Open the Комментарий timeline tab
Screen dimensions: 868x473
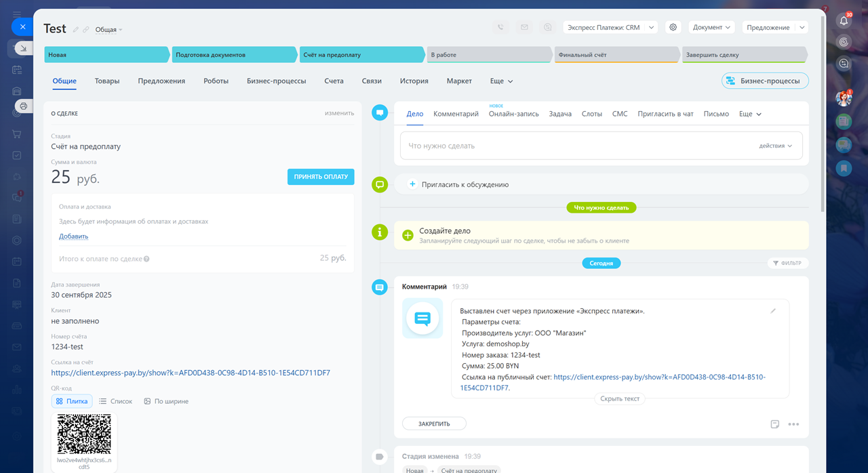(456, 114)
